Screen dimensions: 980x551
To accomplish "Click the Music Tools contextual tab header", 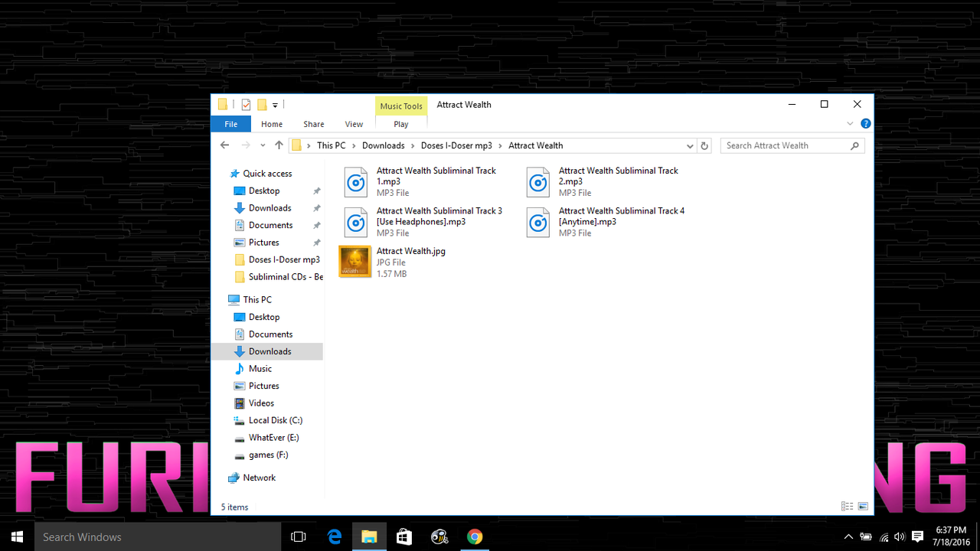I will 401,106.
